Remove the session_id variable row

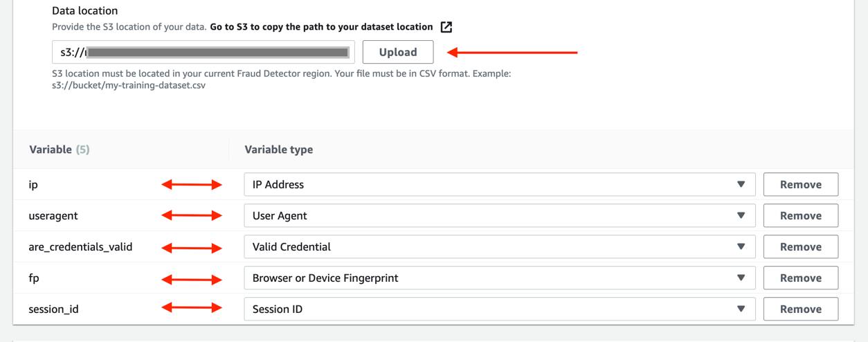click(800, 309)
